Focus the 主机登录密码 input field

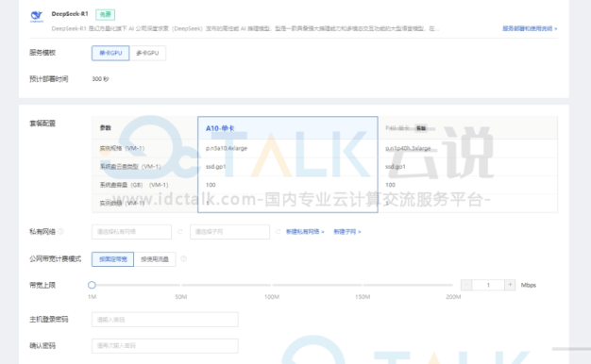(x=164, y=319)
